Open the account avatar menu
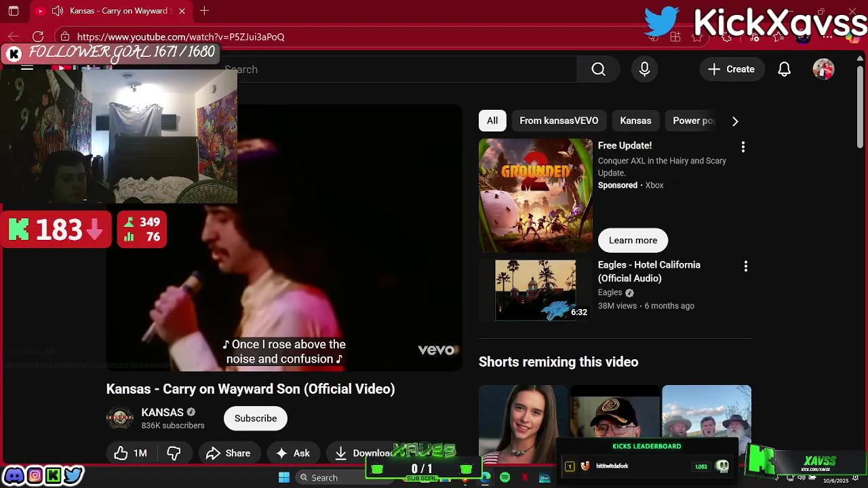Screen dimensions: 868x488 click(823, 69)
